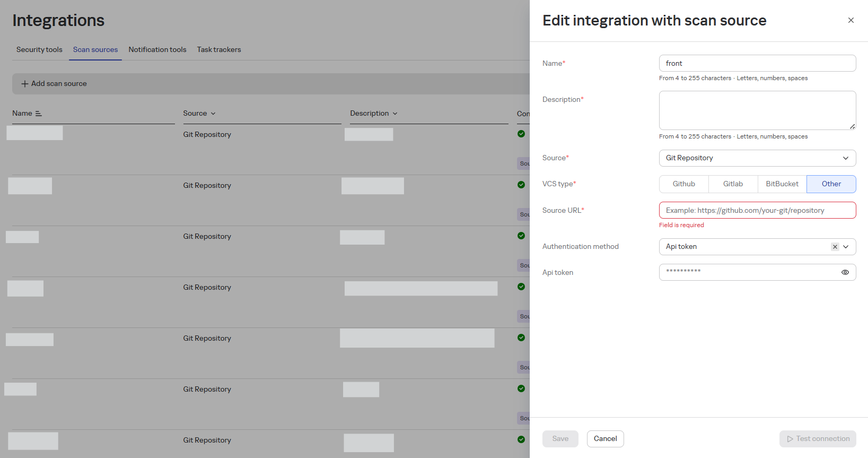Click into the Source URL field
The width and height of the screenshot is (868, 458).
(757, 210)
